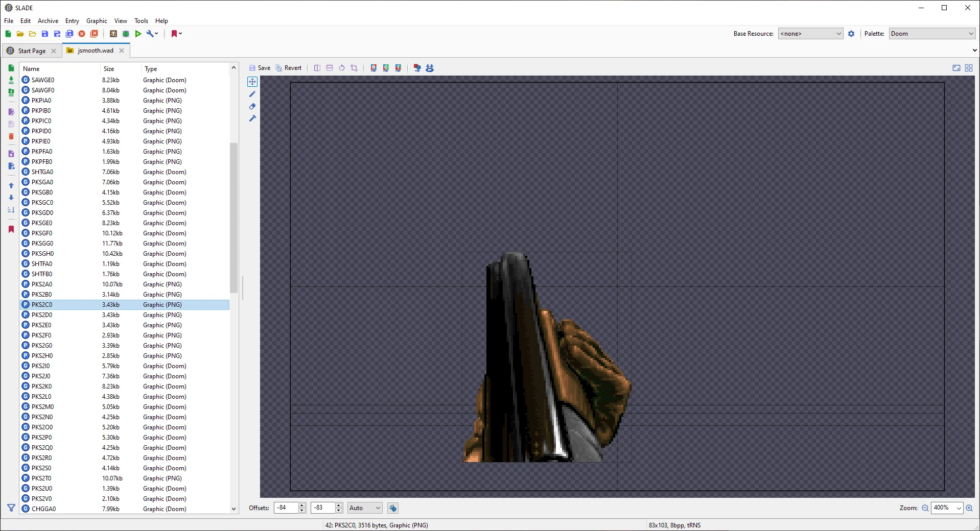Image resolution: width=980 pixels, height=531 pixels.
Task: Switch to the Start Page tab
Action: pyautogui.click(x=32, y=51)
